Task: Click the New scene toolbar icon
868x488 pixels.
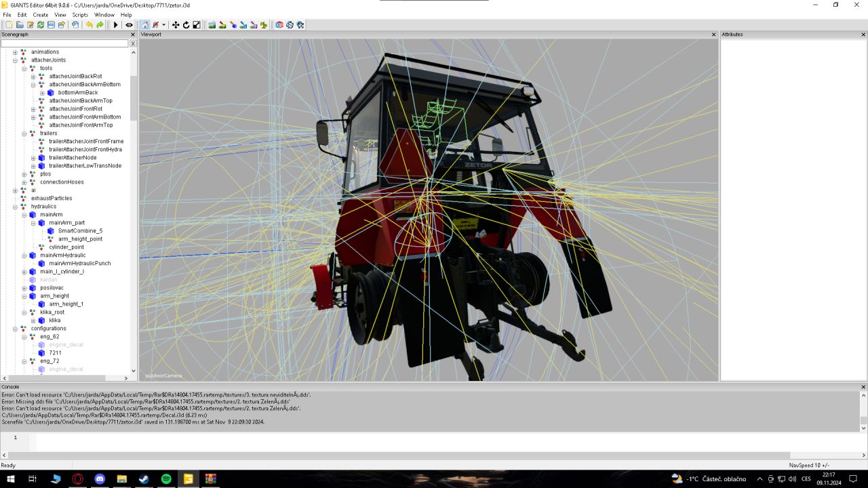Action: 9,25
